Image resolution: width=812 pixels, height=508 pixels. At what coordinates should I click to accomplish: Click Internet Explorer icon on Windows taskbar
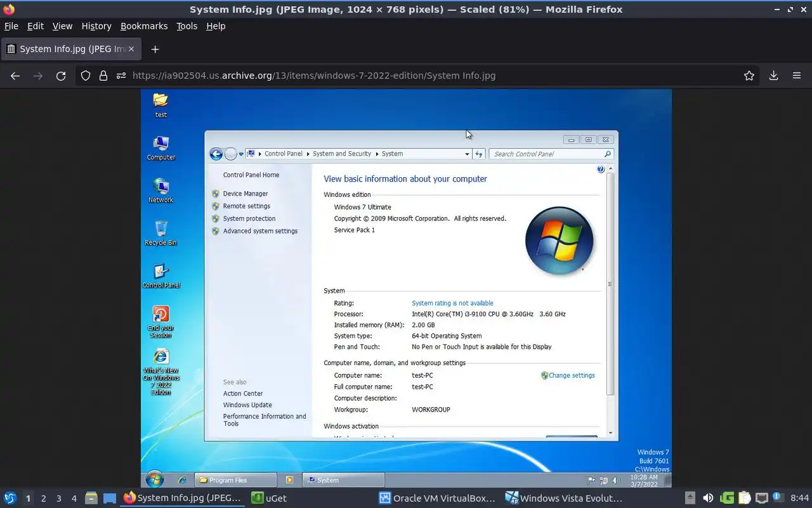(x=182, y=480)
